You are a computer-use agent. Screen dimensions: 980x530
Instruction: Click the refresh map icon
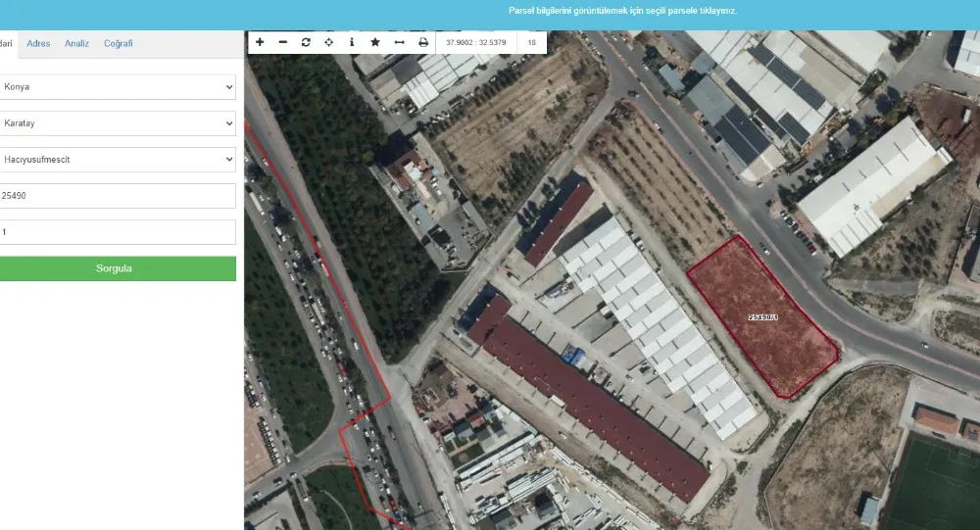click(306, 42)
